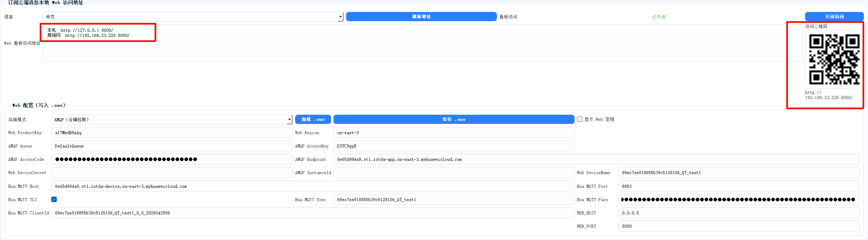
Task: Click the AMQP Endpoint input field
Action: [x=596, y=159]
